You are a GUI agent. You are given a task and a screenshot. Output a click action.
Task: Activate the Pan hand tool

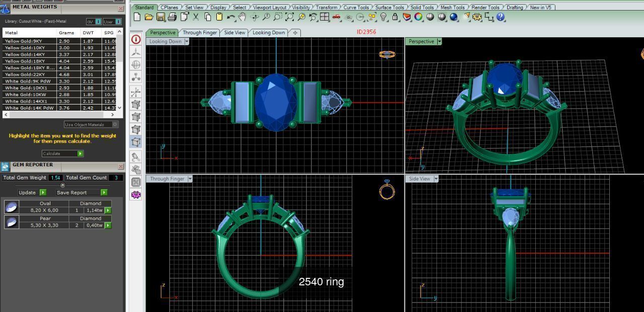(x=243, y=17)
